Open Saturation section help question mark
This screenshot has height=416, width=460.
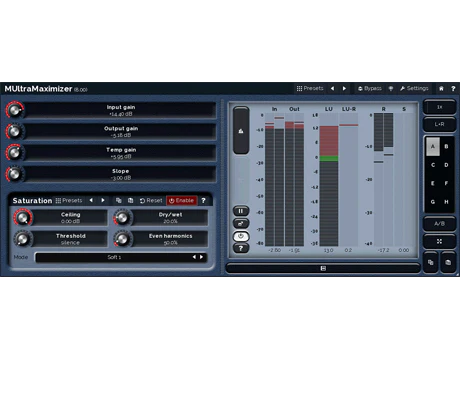pyautogui.click(x=203, y=200)
